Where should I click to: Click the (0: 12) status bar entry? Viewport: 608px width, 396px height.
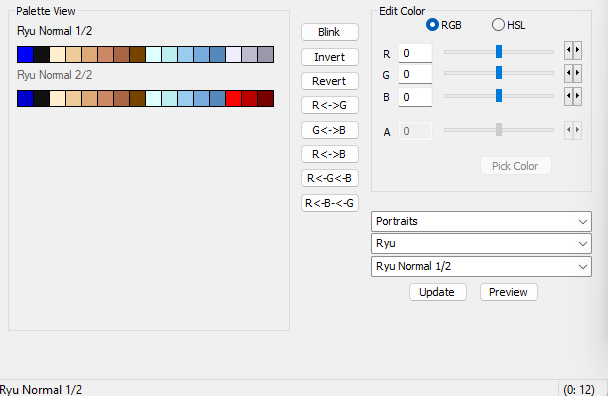[579, 389]
